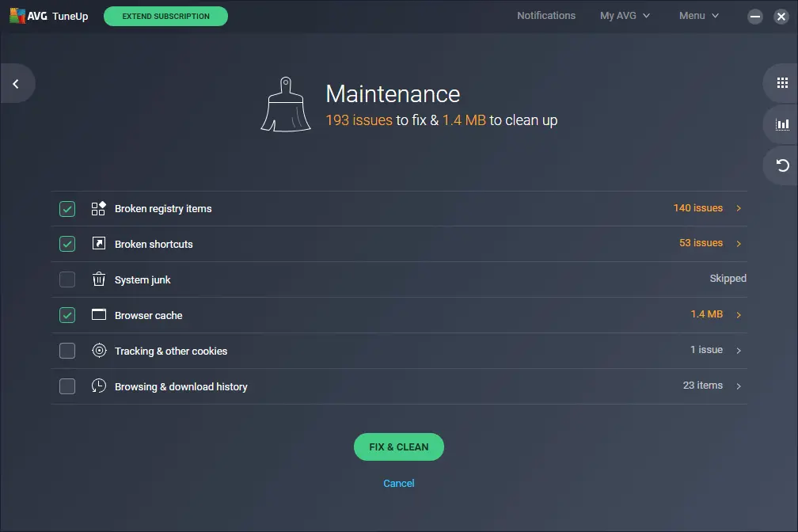Image resolution: width=798 pixels, height=532 pixels.
Task: Click the System junk trash icon
Action: (99, 279)
